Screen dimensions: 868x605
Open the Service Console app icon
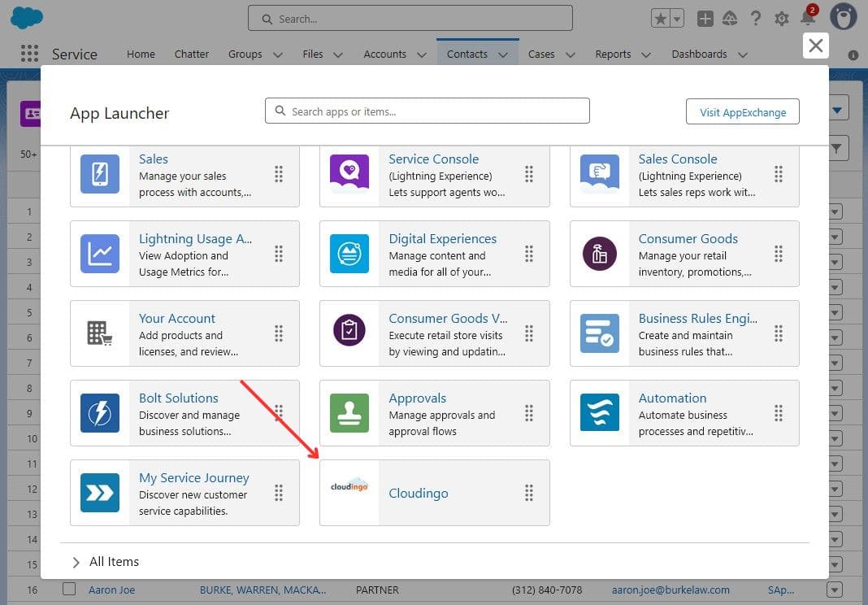click(349, 173)
